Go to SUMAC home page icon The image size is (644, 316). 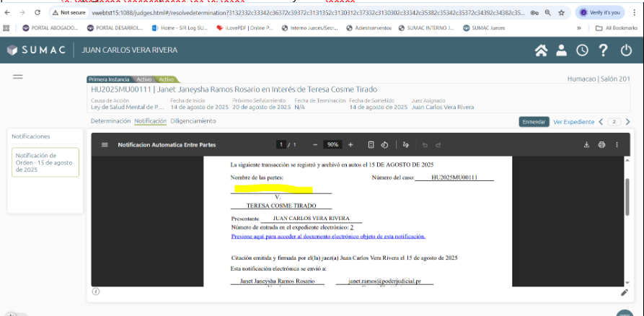(541, 51)
